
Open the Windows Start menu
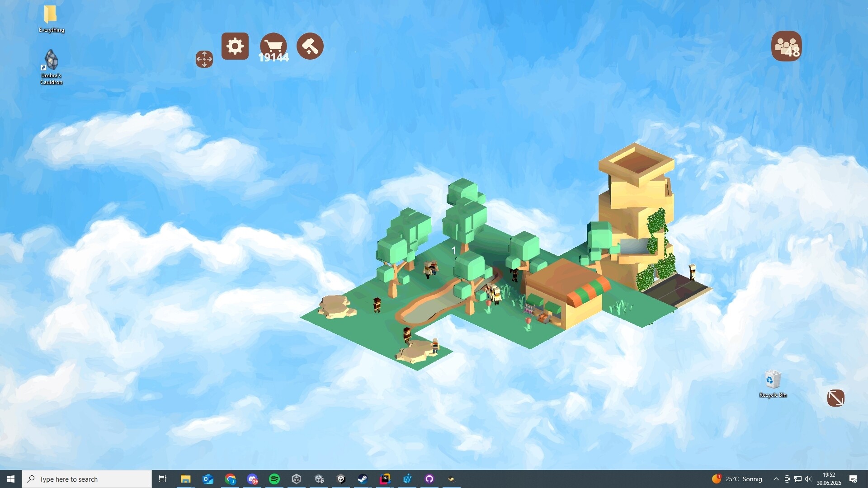(x=11, y=479)
